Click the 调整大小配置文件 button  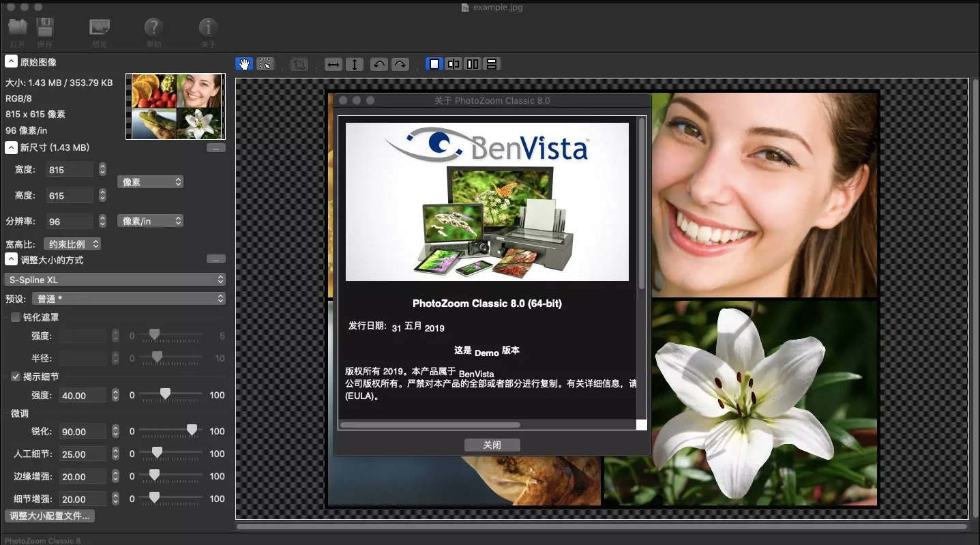[x=49, y=516]
